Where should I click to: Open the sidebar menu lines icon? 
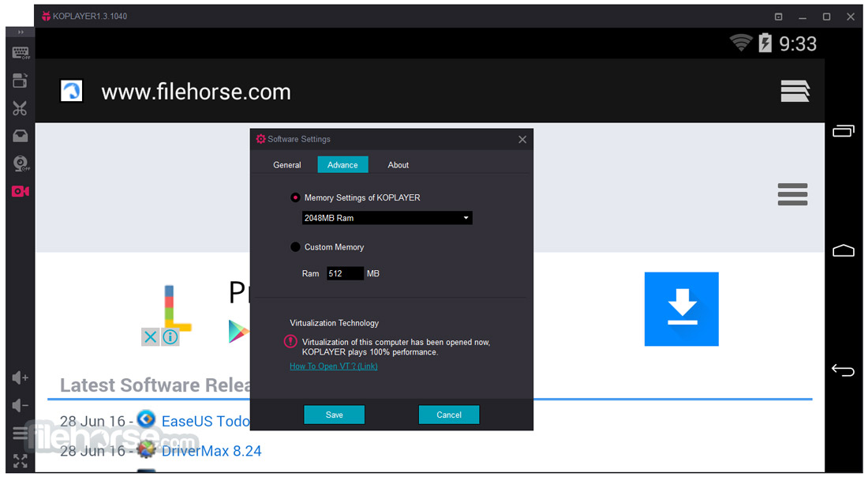[20, 434]
